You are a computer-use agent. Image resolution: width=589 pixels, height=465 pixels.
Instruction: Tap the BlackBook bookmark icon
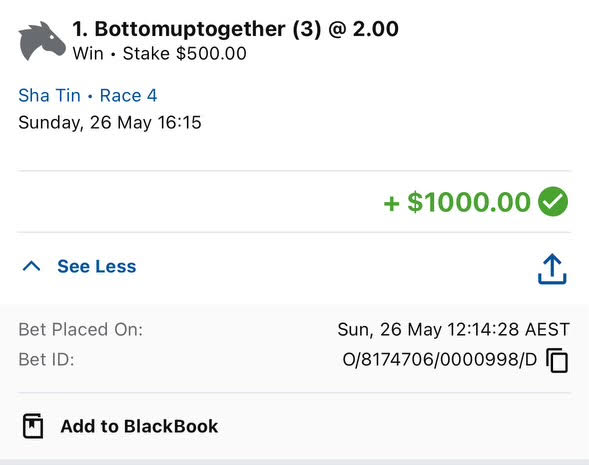pyautogui.click(x=33, y=426)
